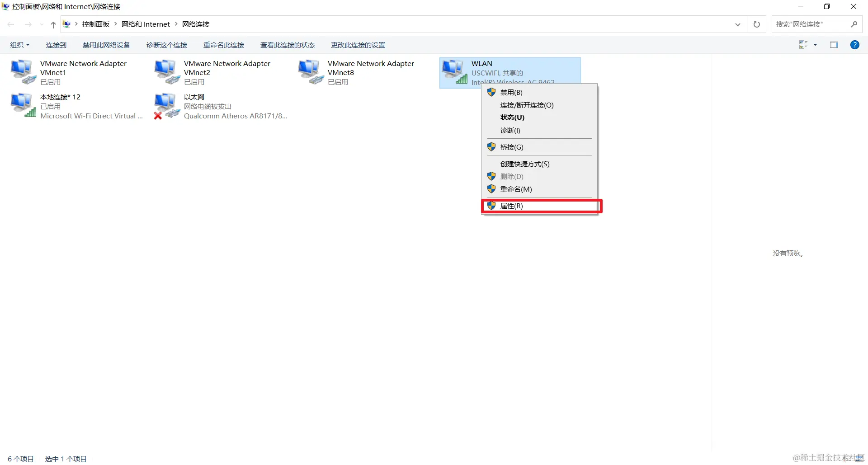This screenshot has width=868, height=465.
Task: Select the WLAN adapter icon
Action: pos(455,72)
